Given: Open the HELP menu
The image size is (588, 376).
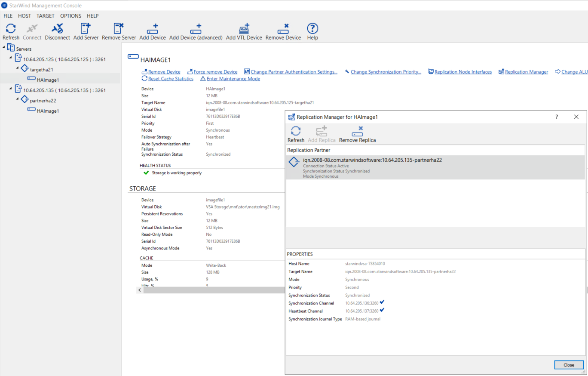Looking at the screenshot, I should tap(92, 16).
